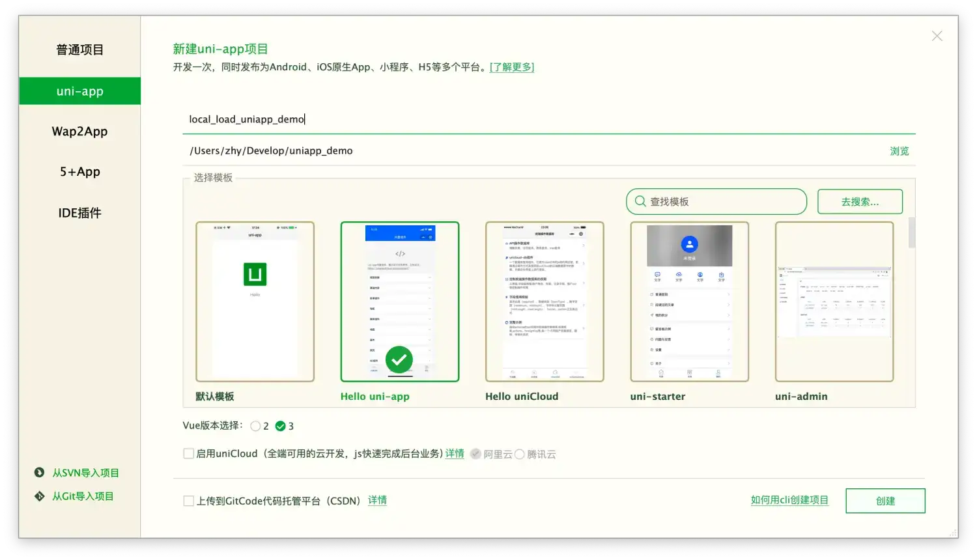
Task: Select Vue version 2 radio
Action: (255, 426)
